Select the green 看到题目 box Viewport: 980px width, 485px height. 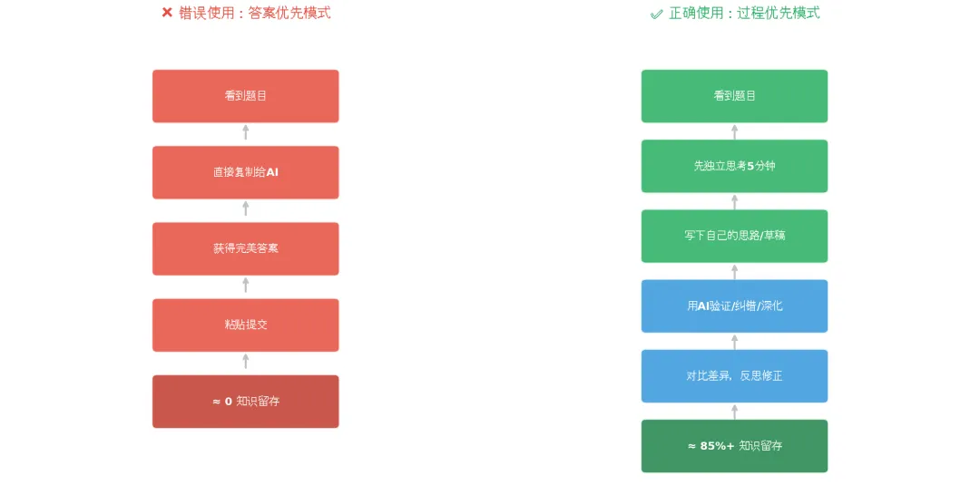click(x=734, y=96)
